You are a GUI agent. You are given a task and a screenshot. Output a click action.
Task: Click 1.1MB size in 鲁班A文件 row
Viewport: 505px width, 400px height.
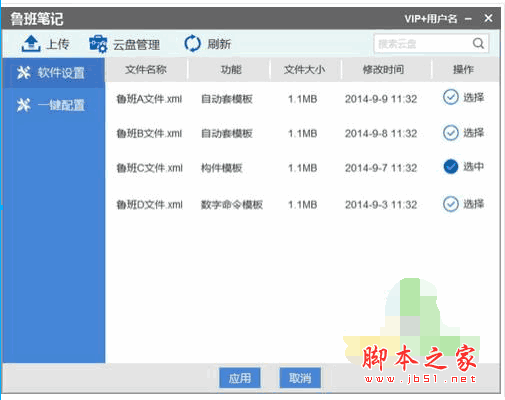(x=303, y=99)
